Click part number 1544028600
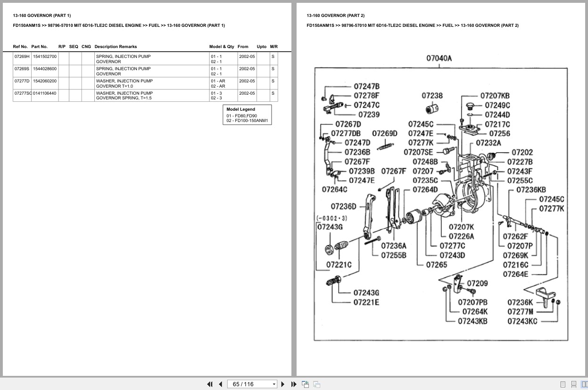The image size is (588, 390). 45,69
